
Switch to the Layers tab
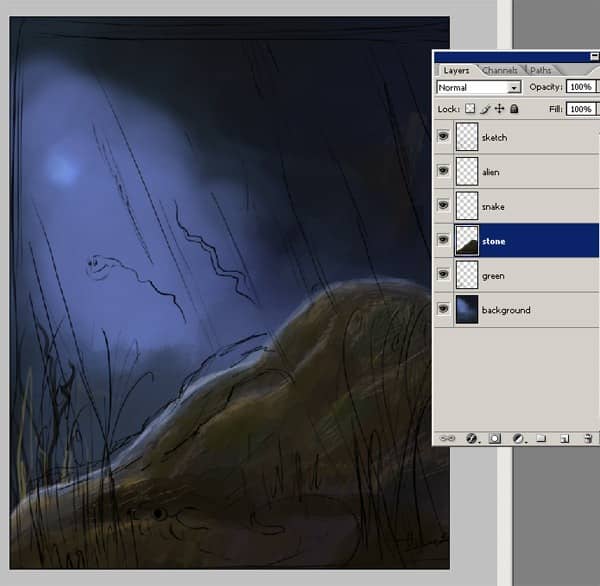456,70
